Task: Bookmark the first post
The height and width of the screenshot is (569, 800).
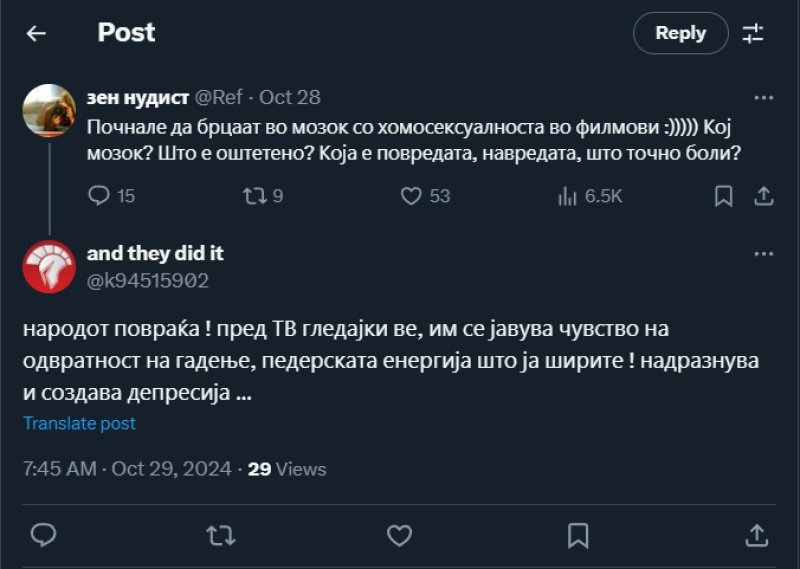Action: tap(723, 196)
